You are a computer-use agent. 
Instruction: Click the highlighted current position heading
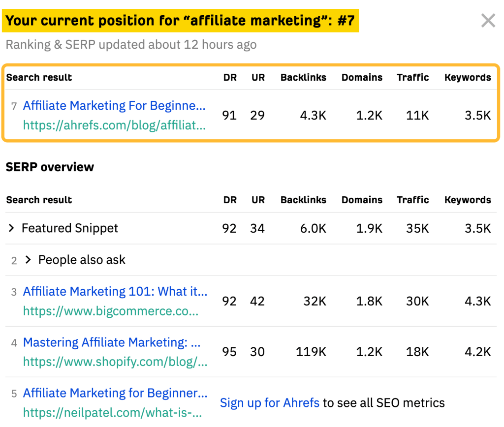[x=182, y=21]
